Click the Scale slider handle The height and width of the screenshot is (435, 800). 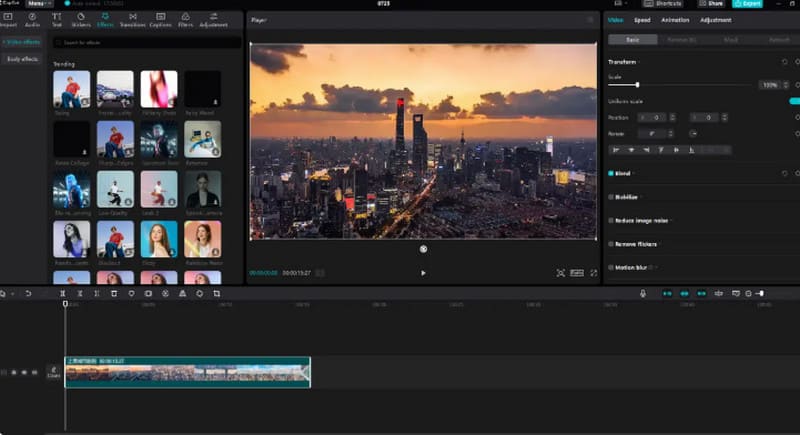(637, 85)
